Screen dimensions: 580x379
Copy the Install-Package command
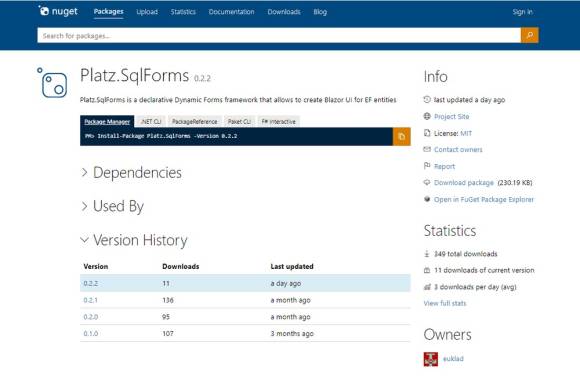pos(402,136)
